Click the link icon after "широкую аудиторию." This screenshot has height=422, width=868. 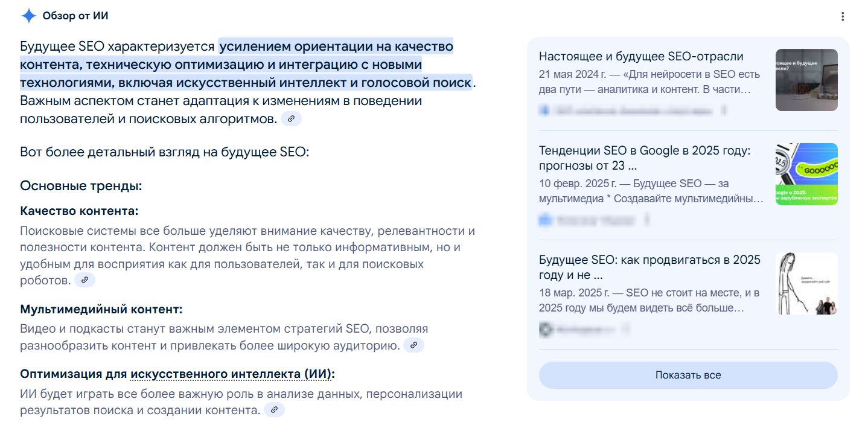click(413, 345)
